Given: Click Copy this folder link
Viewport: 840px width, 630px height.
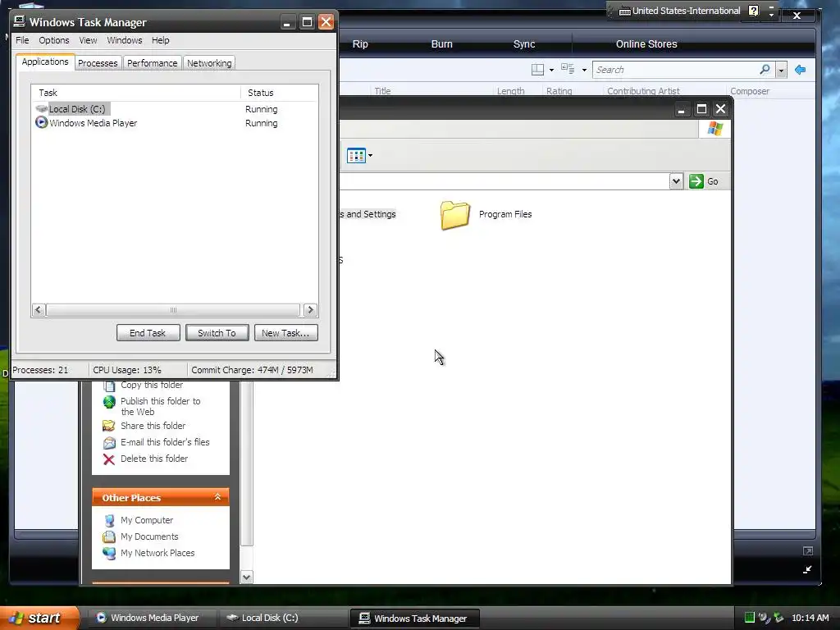Looking at the screenshot, I should 152,385.
